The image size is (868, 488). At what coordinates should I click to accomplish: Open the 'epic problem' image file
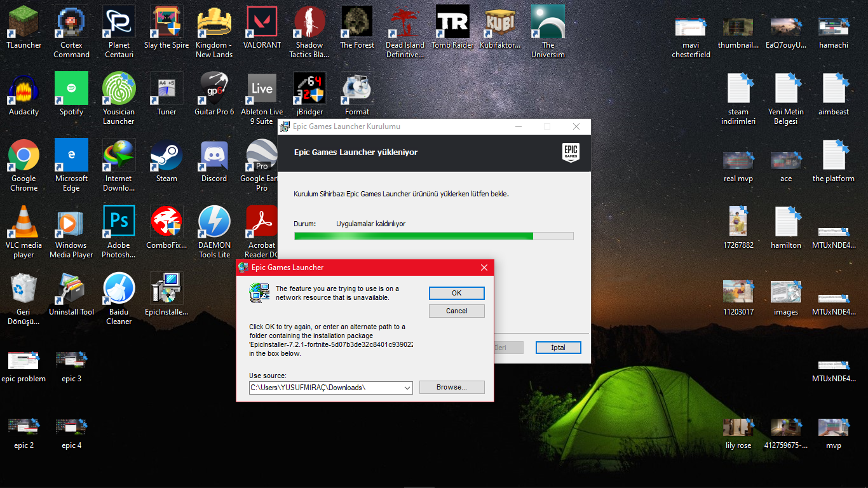click(24, 361)
